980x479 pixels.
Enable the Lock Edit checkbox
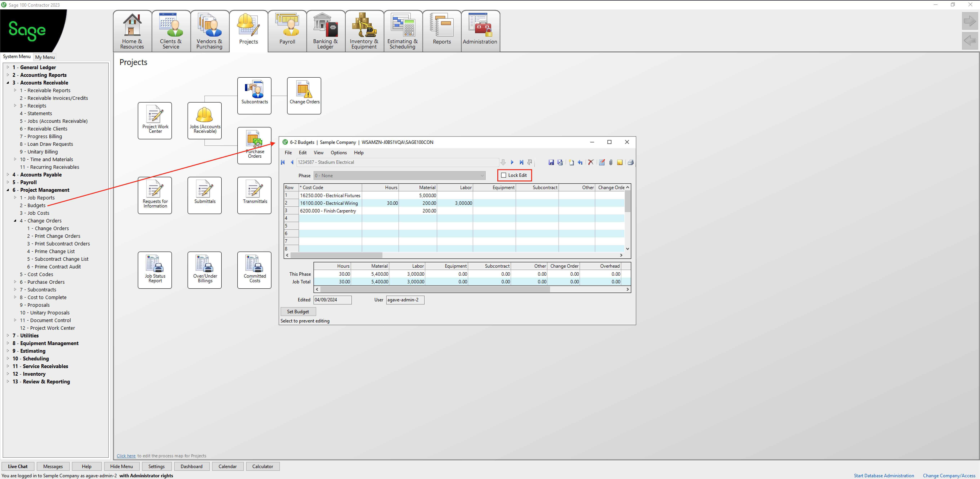[504, 175]
